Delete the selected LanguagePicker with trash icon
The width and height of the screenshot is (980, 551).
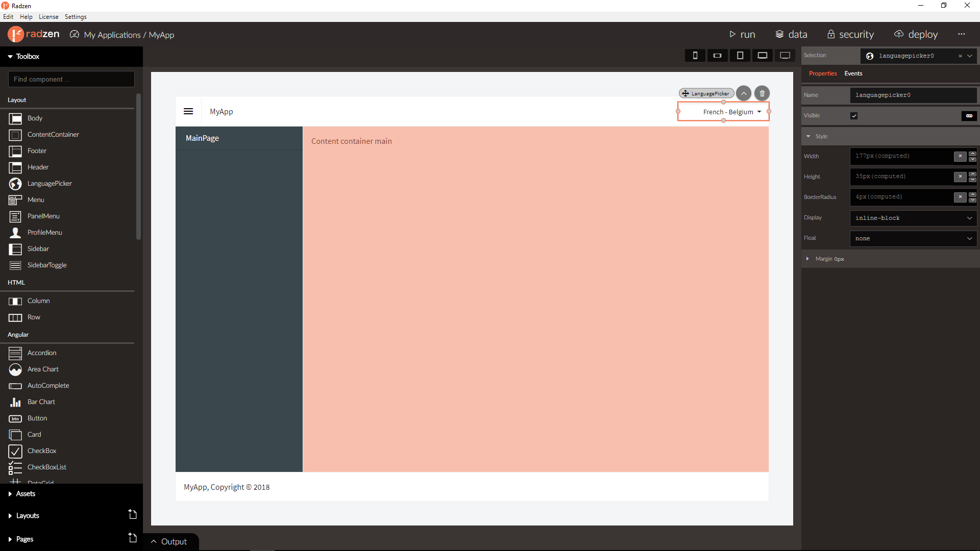pyautogui.click(x=762, y=93)
